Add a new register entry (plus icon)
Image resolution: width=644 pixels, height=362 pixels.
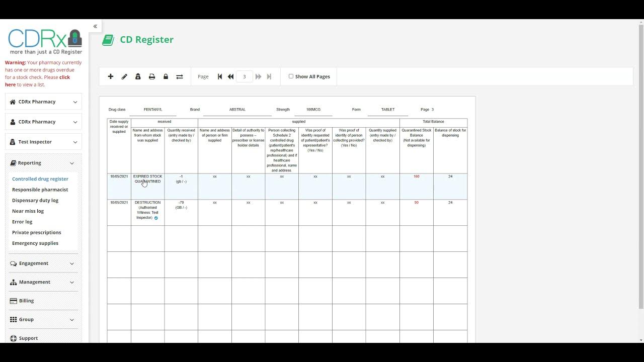click(111, 76)
